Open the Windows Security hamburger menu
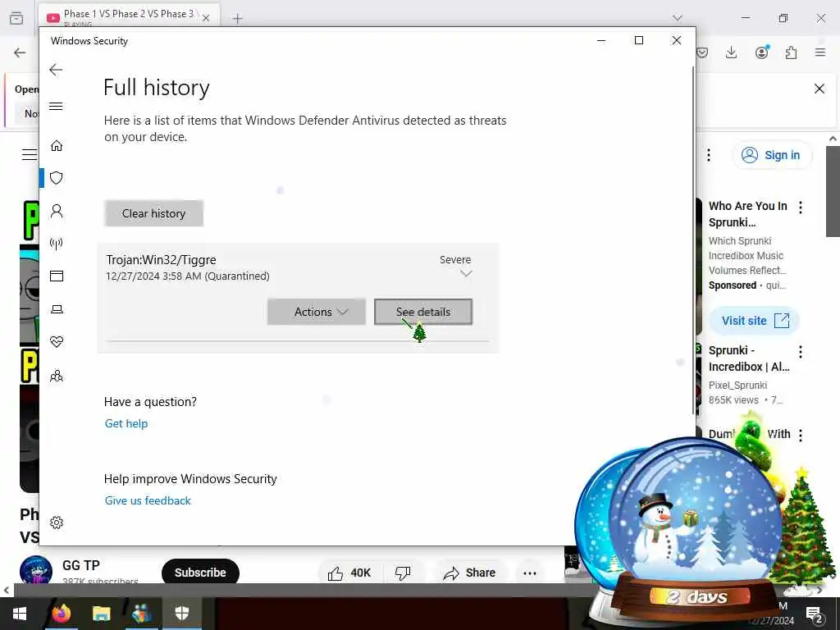The image size is (840, 630). (x=56, y=106)
